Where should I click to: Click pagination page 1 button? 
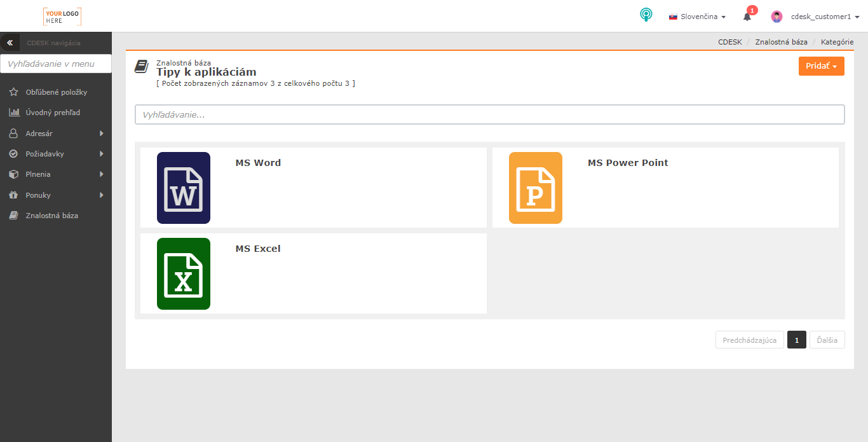click(x=797, y=340)
